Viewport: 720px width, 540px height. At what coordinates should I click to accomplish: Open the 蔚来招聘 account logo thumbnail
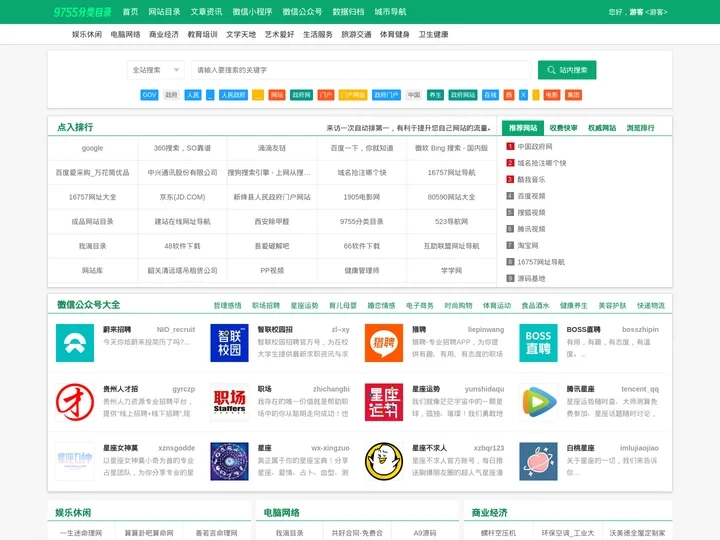pyautogui.click(x=75, y=343)
